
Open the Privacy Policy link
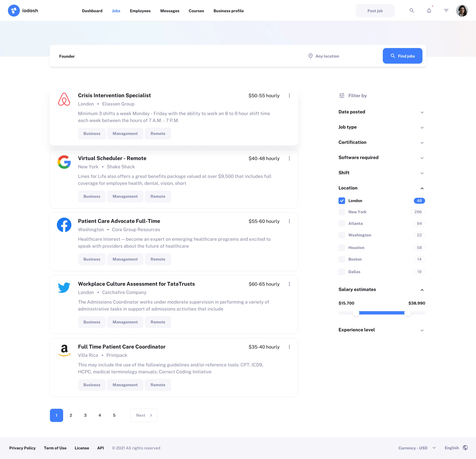point(22,448)
